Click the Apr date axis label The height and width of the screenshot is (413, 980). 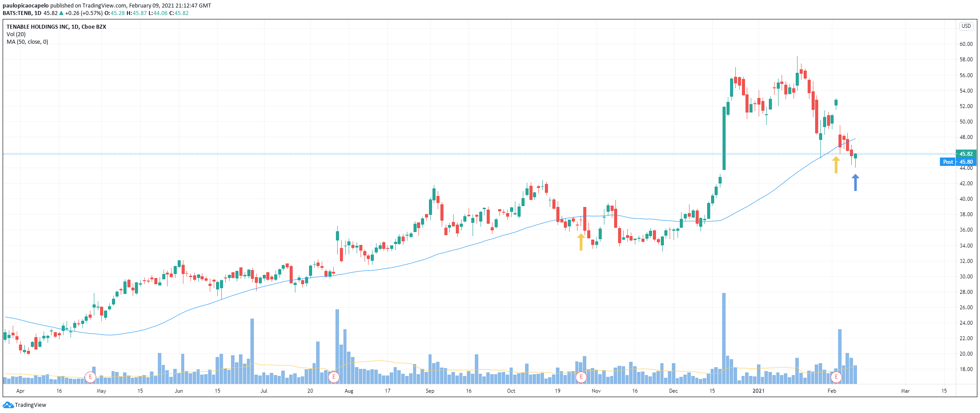[x=20, y=391]
